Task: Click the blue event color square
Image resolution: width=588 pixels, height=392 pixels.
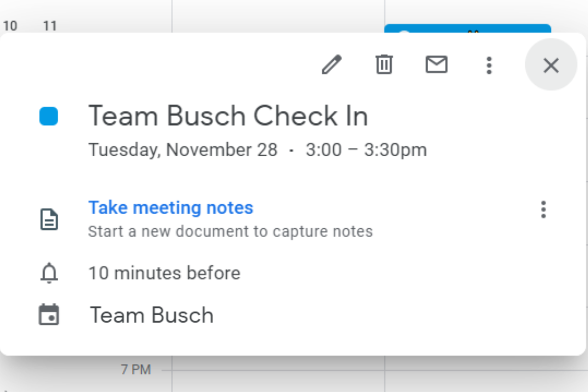Action: click(x=49, y=117)
